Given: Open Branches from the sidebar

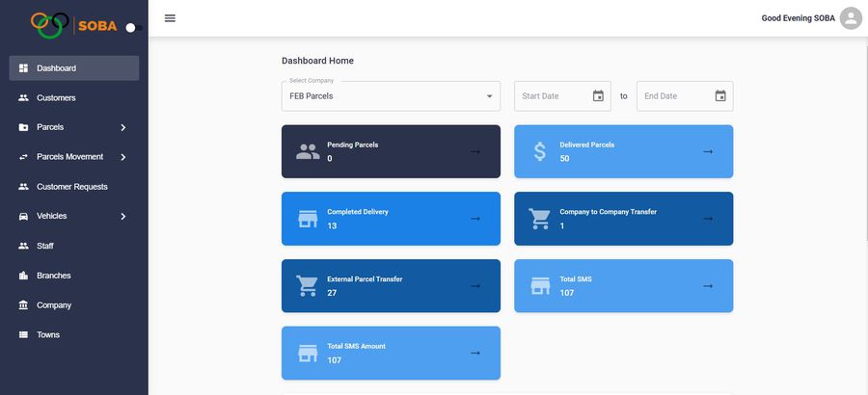Looking at the screenshot, I should [74, 276].
